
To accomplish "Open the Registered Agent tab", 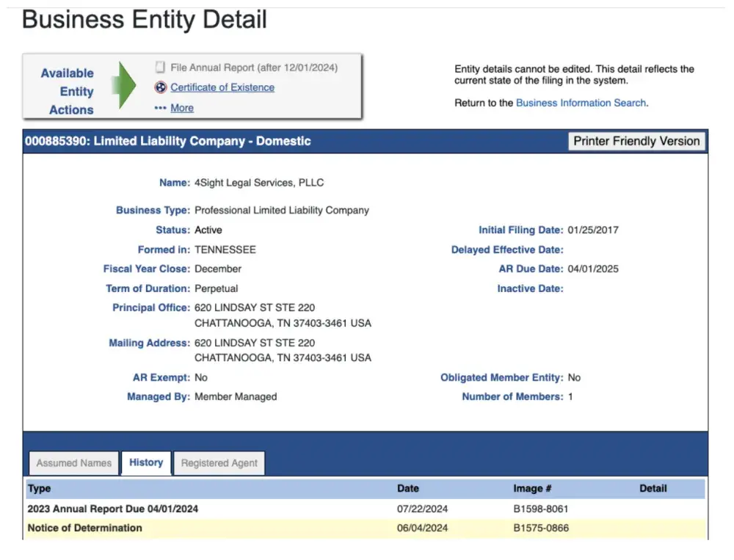I will (x=219, y=463).
